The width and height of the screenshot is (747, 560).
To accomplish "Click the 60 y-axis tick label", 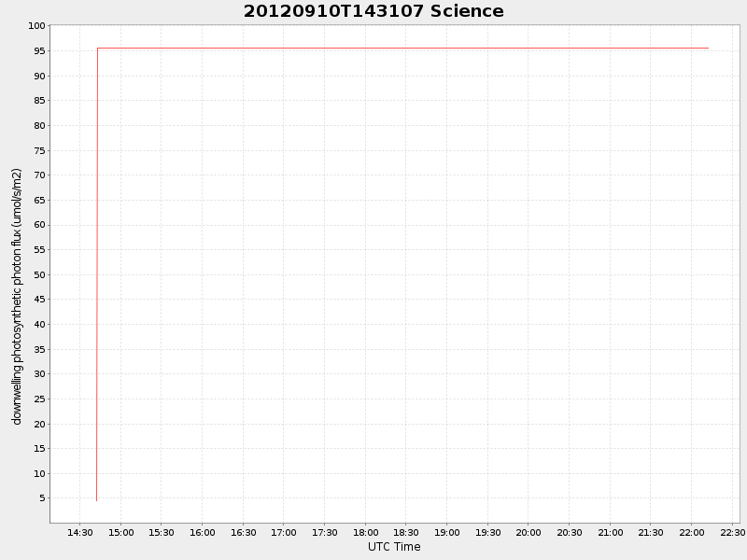I will 39,225.
